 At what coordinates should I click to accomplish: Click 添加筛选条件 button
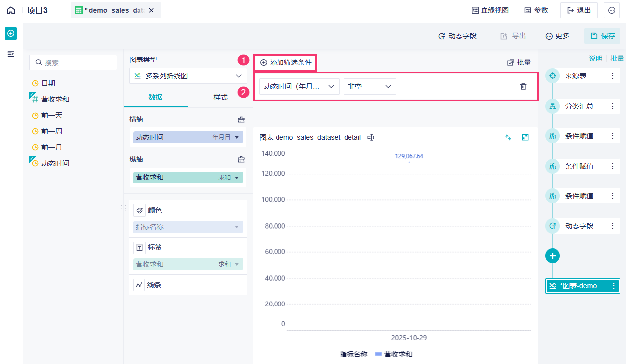pyautogui.click(x=285, y=62)
